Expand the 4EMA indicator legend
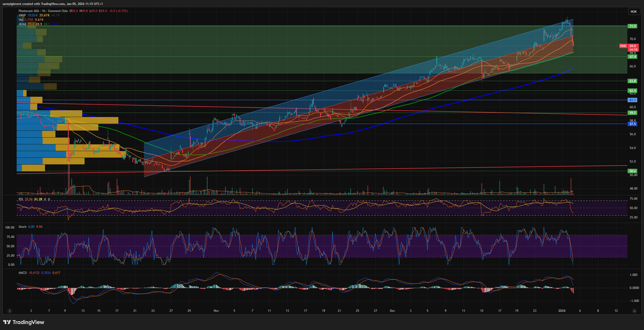Viewport: 644px width, 330px height. 22,24
